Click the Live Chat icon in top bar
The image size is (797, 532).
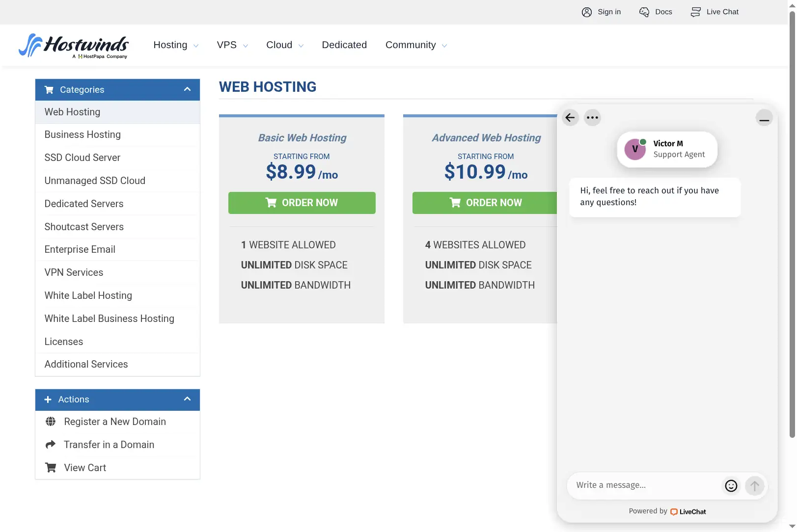(695, 12)
